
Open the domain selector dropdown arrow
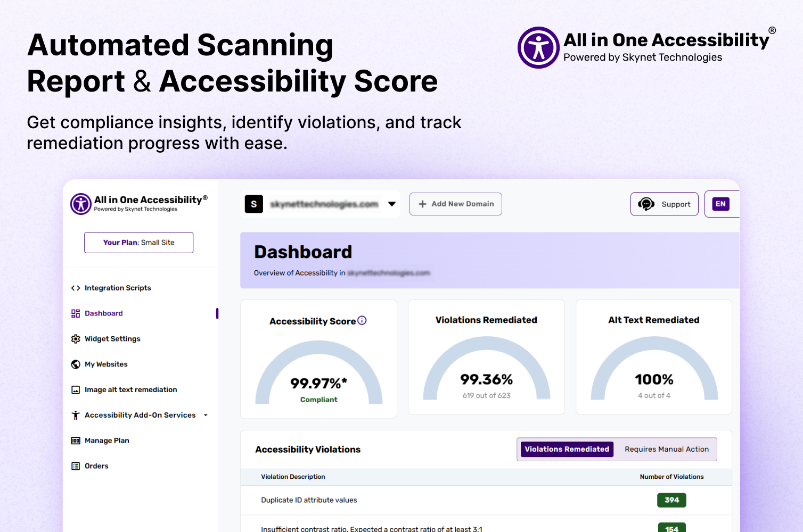tap(392, 204)
